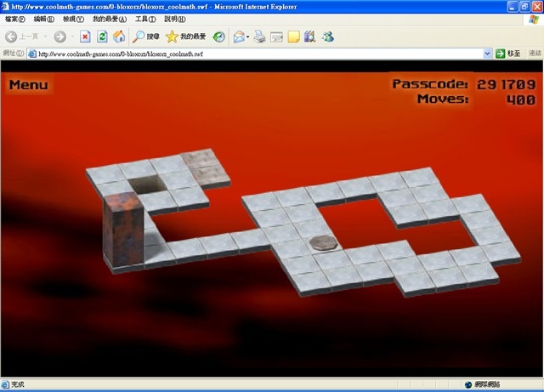
Task: Click the Passcode value 291709
Action: point(507,84)
